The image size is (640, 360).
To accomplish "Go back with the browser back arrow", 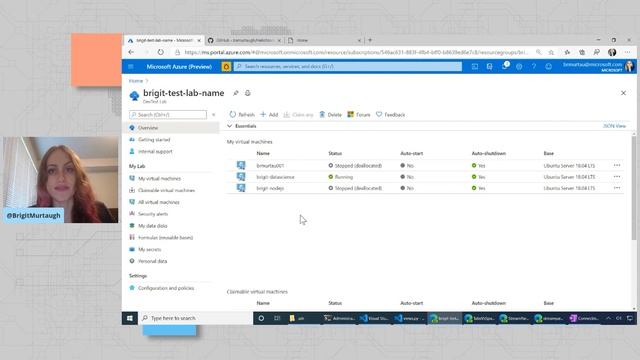I will click(131, 52).
